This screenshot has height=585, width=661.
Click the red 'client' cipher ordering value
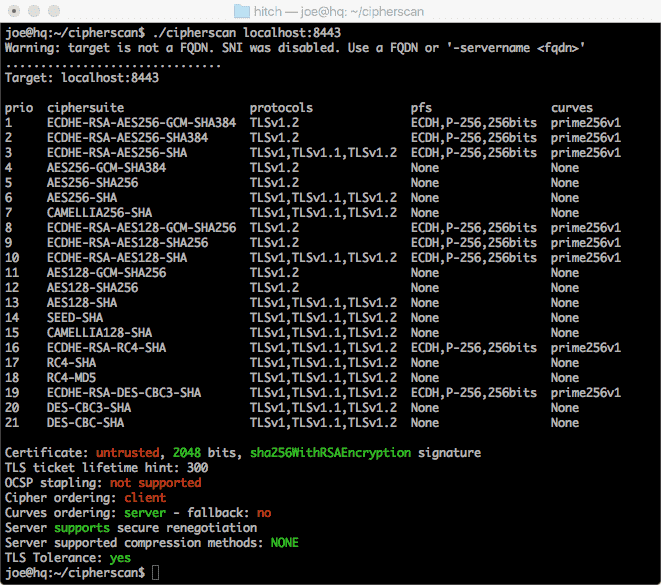pyautogui.click(x=145, y=498)
